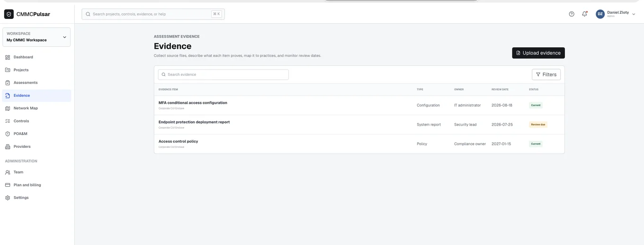Open the Filters dropdown
Viewport: 644px width, 245px height.
[x=546, y=75]
